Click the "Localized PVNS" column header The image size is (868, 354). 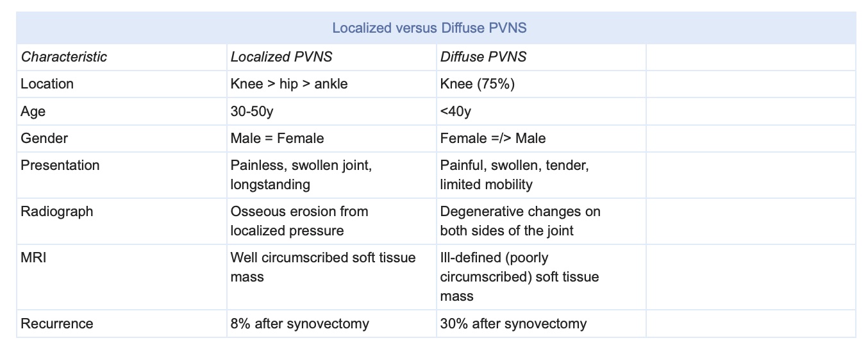(281, 56)
